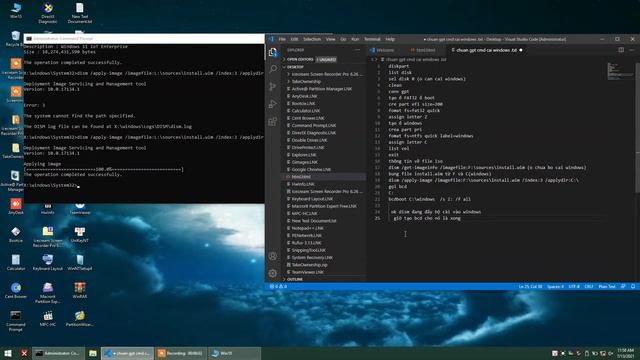Image resolution: width=640 pixels, height=360 pixels.
Task: Open the Keyboard Layout desktop icon
Action: pyautogui.click(x=48, y=262)
